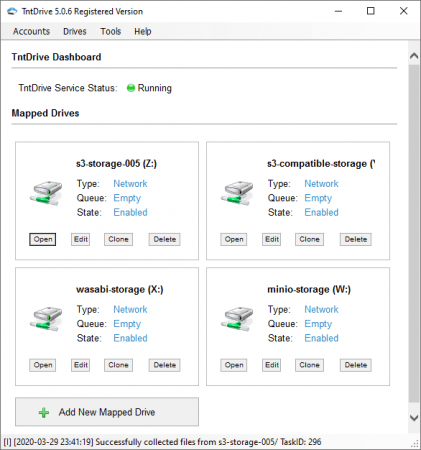Click Empty queue link for minio-storage
Viewport: 421px width, 450px height.
(318, 324)
